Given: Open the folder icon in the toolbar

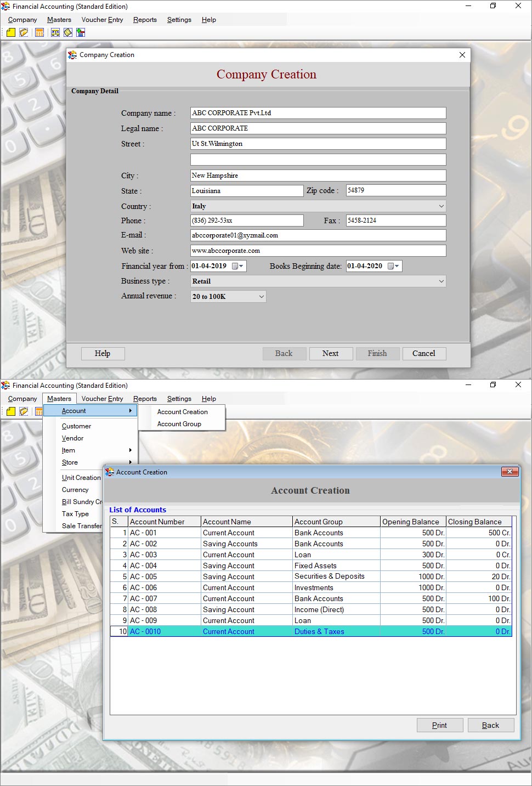Looking at the screenshot, I should (x=23, y=32).
